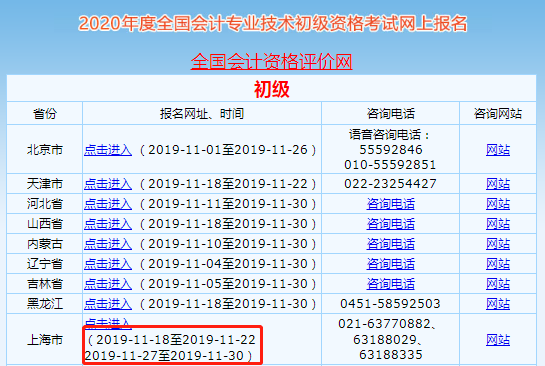
Task: Open 网站 link for 山西省
Action: coord(498,224)
